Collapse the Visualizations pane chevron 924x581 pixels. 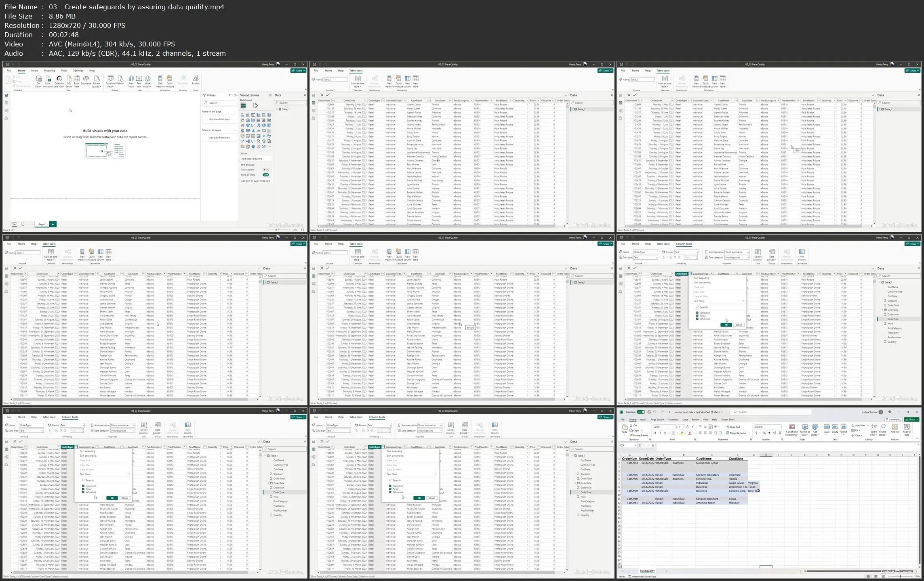pyautogui.click(x=270, y=95)
